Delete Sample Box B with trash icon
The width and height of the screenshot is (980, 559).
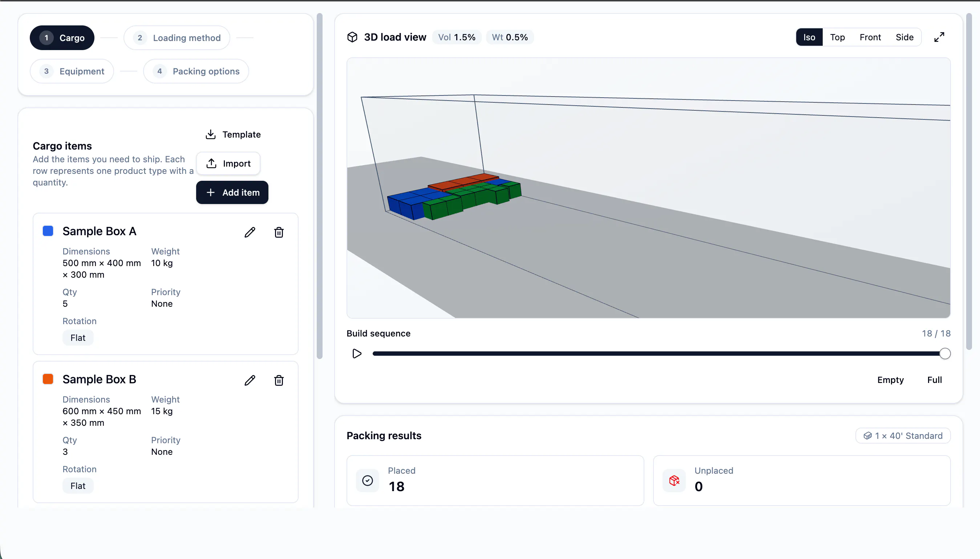tap(279, 380)
